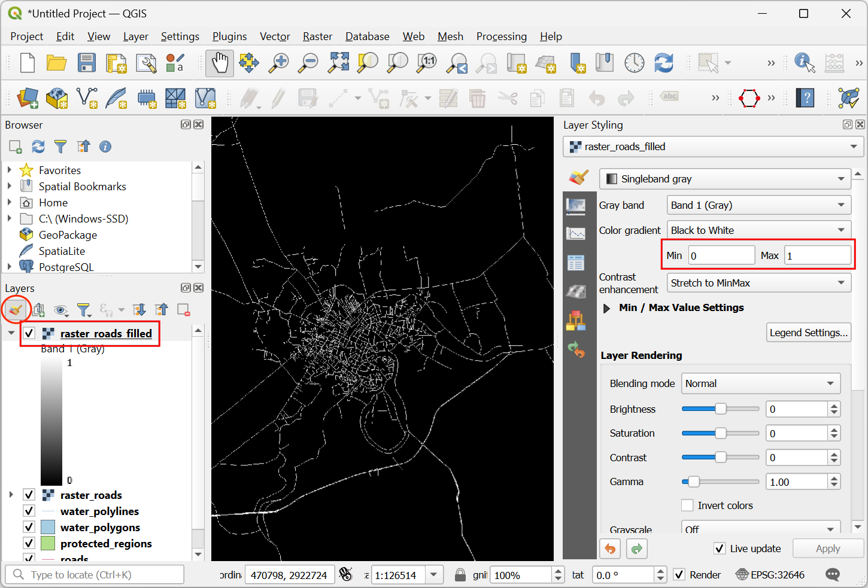
Task: Expand Min / Max Value Settings section
Action: [606, 308]
